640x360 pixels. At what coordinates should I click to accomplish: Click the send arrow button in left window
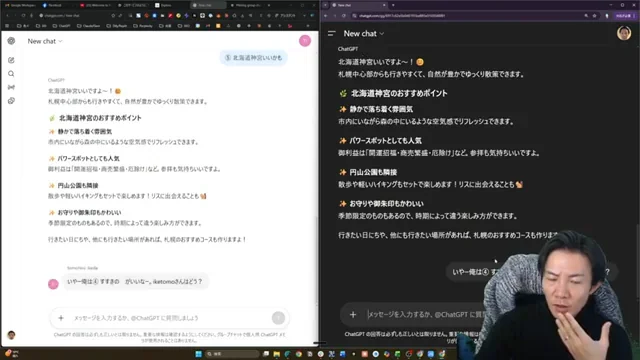pos(278,318)
